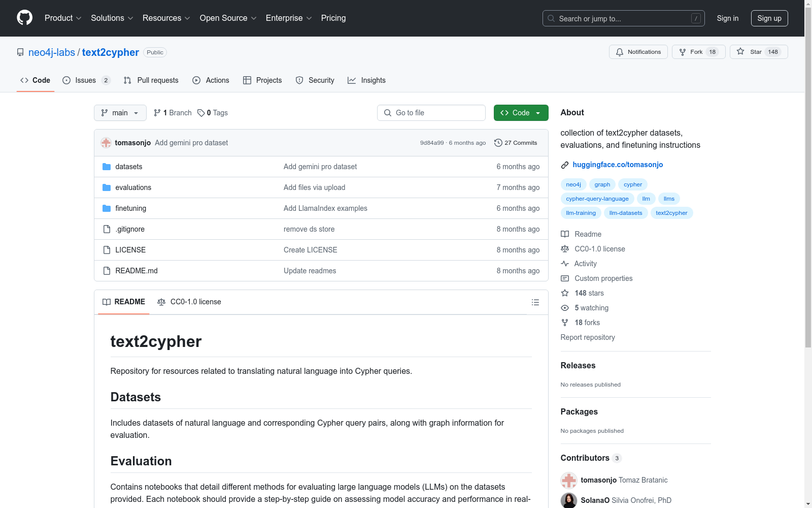Click the llm-datasets topic tag

coord(626,213)
